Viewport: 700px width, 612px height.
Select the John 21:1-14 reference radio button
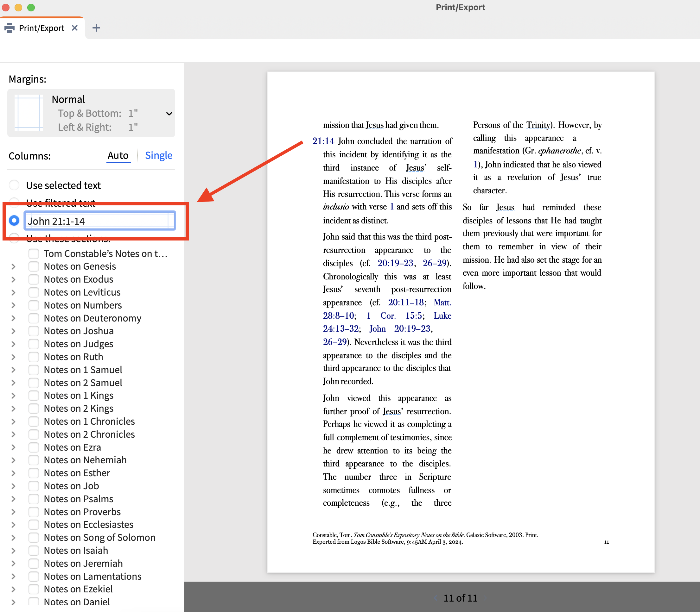click(x=14, y=221)
